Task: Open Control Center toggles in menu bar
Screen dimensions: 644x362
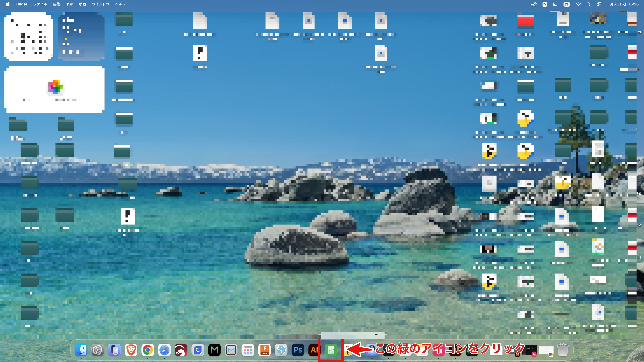Action: (x=599, y=4)
